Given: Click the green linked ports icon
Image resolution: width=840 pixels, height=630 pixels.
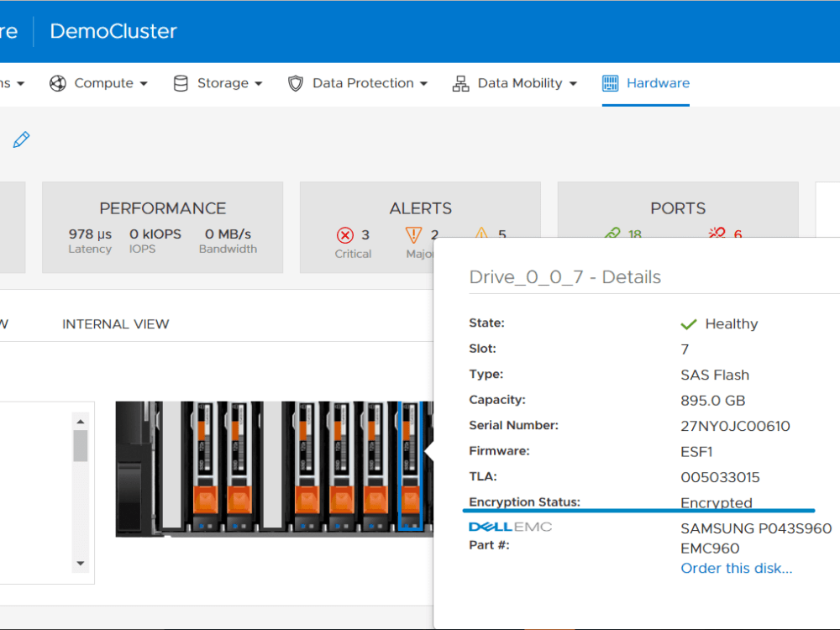Looking at the screenshot, I should coord(612,233).
